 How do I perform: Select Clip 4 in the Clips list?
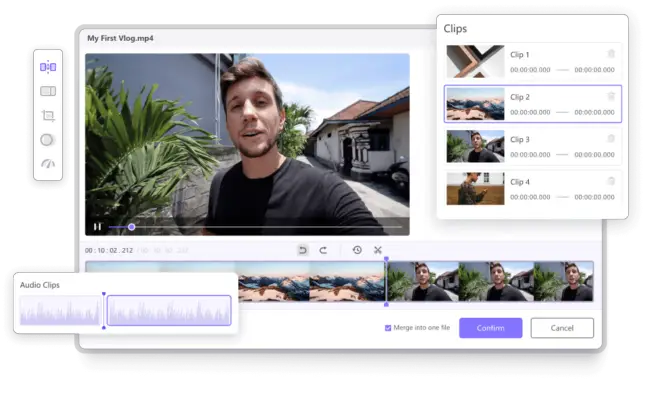click(533, 189)
